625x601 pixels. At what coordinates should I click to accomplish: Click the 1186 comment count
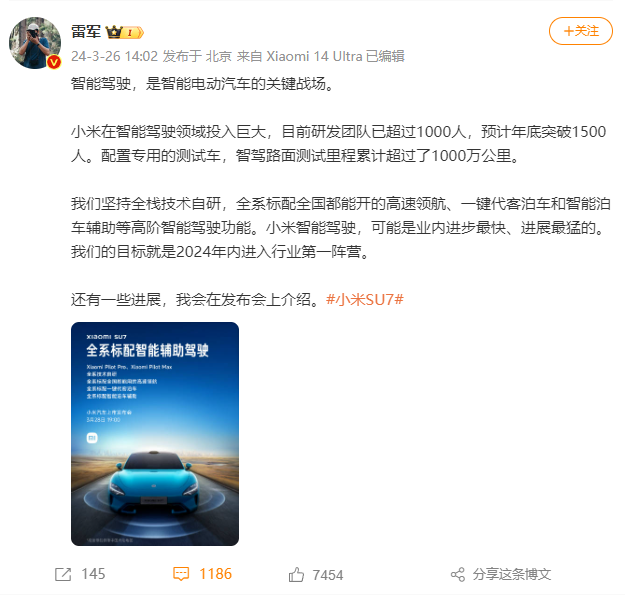coord(215,574)
